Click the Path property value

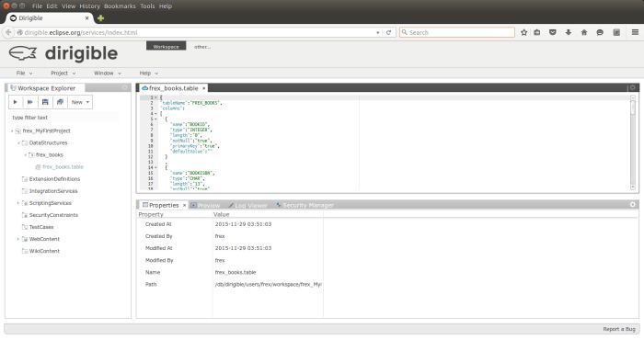(x=269, y=284)
